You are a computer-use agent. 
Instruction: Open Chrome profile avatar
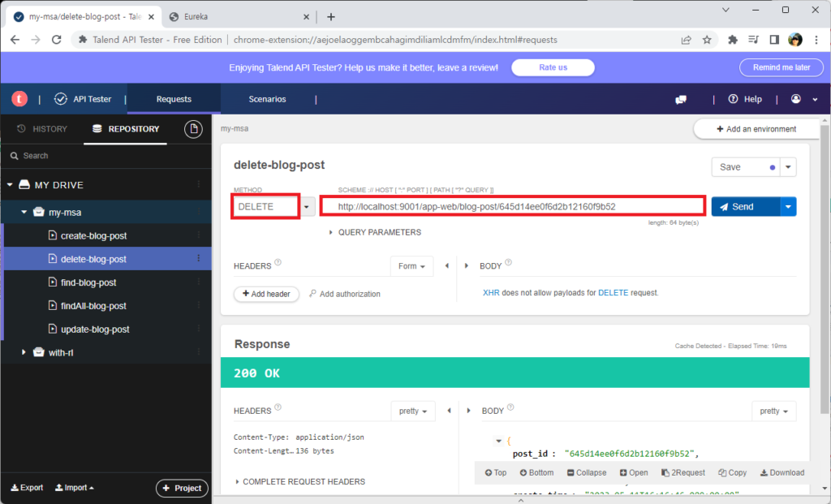(795, 40)
